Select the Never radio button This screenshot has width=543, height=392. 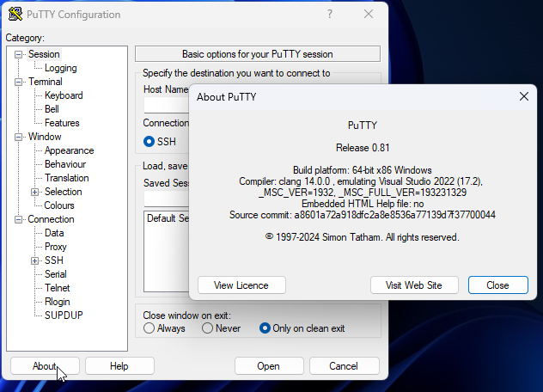[208, 328]
